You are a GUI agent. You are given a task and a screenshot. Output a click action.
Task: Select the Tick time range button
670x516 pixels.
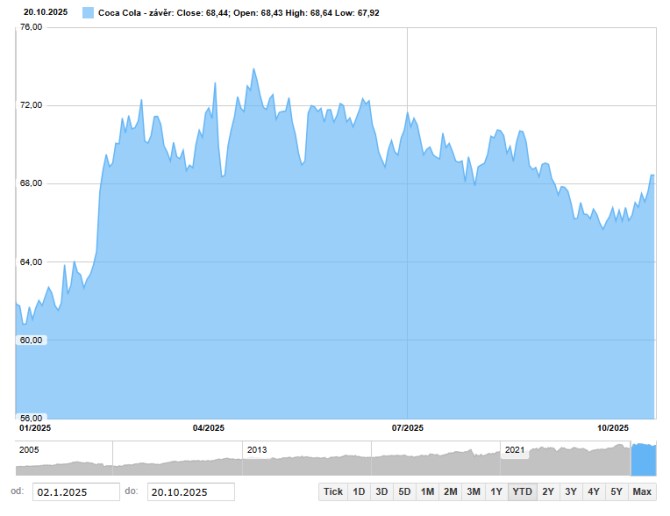coord(333,491)
